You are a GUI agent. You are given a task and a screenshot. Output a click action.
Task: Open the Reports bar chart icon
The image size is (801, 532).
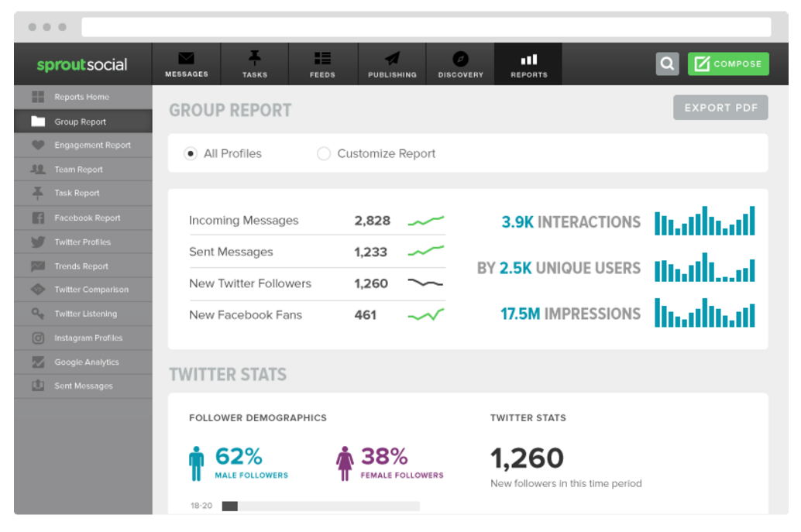tap(529, 60)
